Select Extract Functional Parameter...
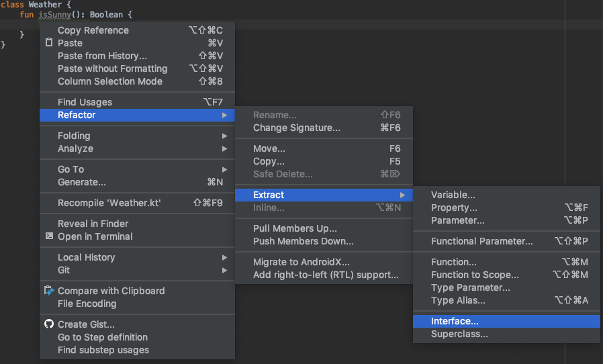The height and width of the screenshot is (364, 603). click(x=481, y=241)
